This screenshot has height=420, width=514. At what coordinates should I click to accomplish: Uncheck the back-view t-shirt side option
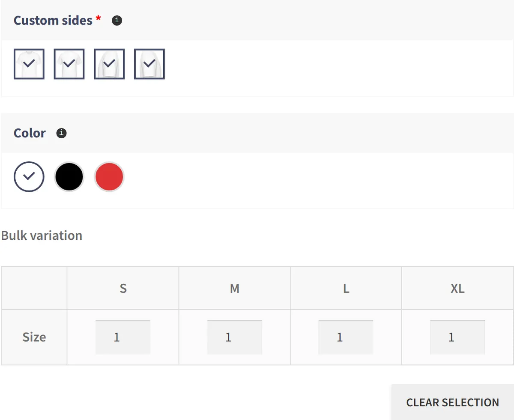click(69, 64)
